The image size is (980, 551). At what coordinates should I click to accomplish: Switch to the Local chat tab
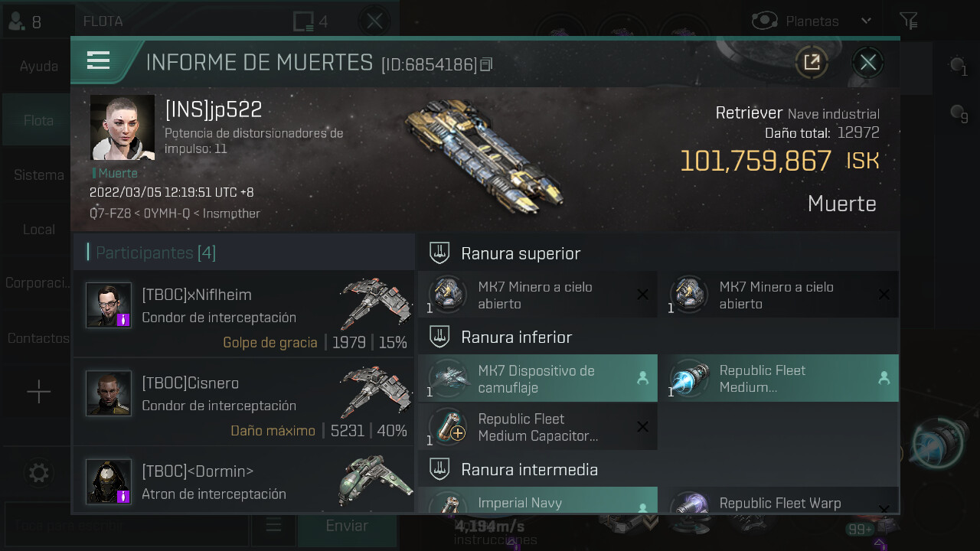coord(38,230)
